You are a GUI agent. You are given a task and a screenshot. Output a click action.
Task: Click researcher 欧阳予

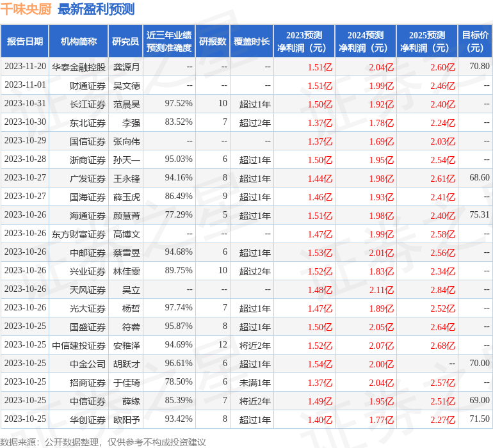[126, 419]
